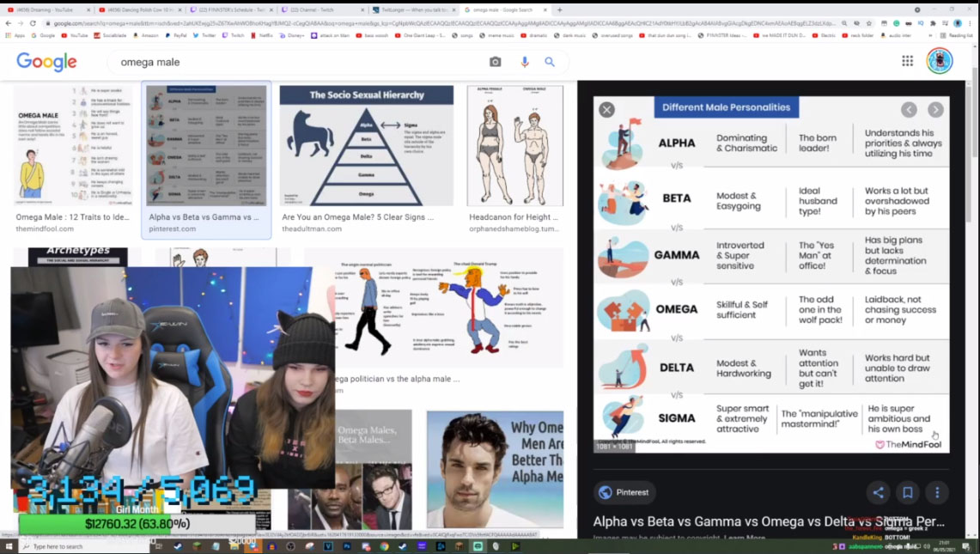Screen dimensions: 980x554
Task: Open a new browser tab
Action: 559,10
